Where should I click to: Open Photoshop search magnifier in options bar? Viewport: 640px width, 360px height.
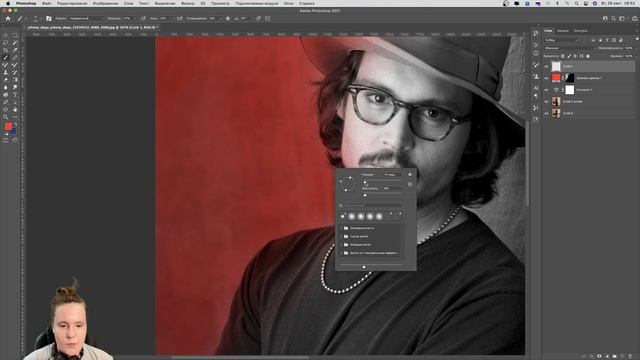click(613, 18)
